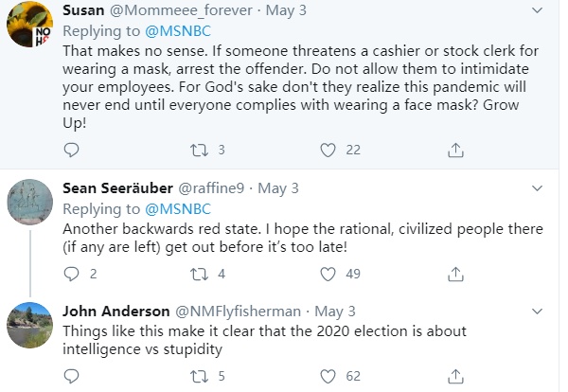Viewport: 568px width, 392px height.
Task: Open John Anderson's avatar photo
Action: tap(29, 325)
